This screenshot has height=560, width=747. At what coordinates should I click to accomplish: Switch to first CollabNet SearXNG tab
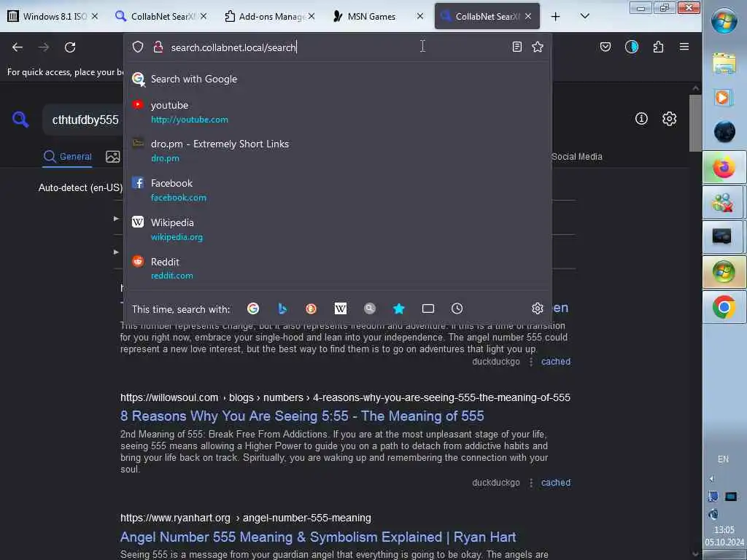pyautogui.click(x=161, y=16)
